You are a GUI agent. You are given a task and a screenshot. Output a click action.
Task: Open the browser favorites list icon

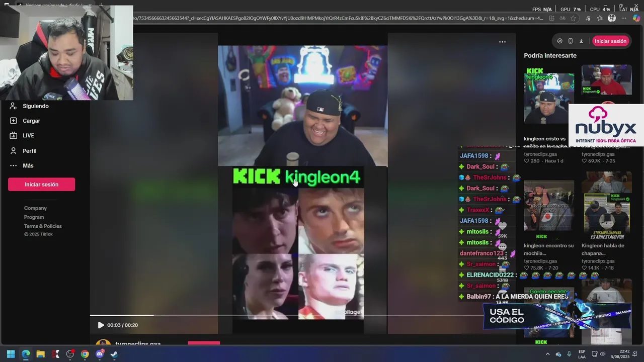[600, 18]
